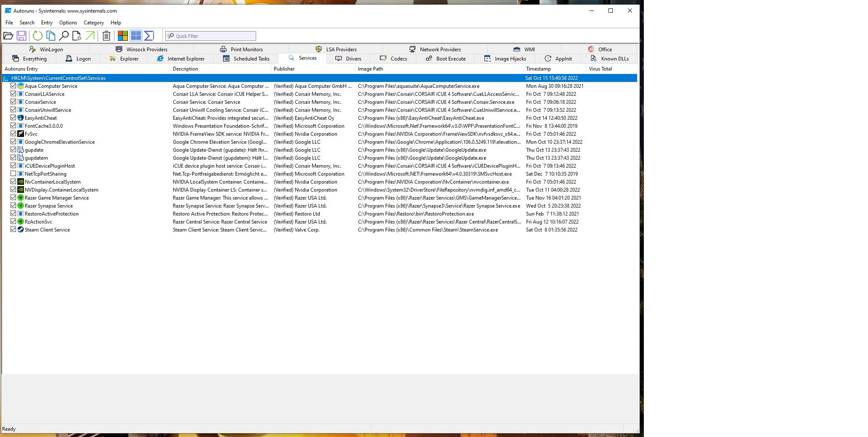Show the Scheduled Tasks tab

point(246,59)
